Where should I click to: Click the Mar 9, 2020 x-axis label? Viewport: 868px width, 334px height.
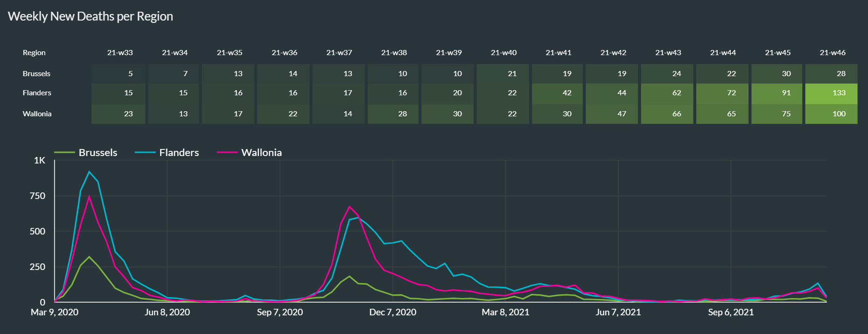click(x=55, y=313)
